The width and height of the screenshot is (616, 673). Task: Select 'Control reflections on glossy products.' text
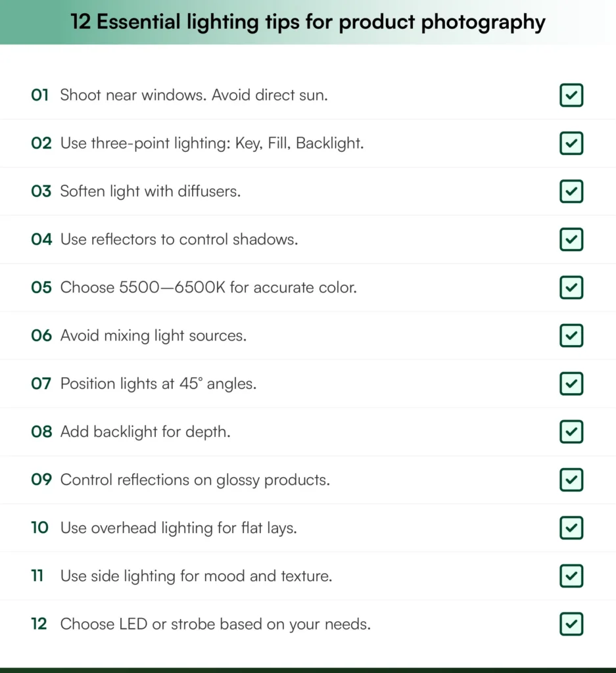tap(195, 480)
